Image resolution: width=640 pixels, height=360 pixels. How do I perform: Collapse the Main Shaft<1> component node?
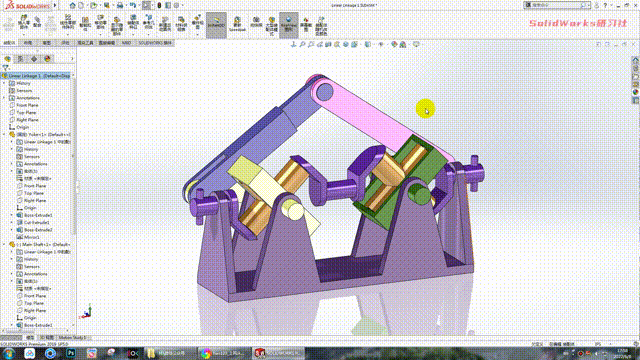(x=4, y=244)
